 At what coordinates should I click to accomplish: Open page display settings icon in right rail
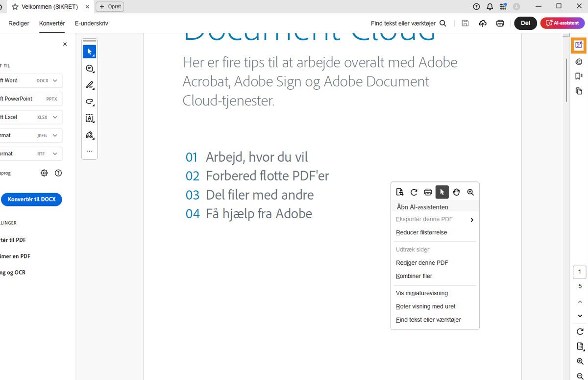(580, 346)
